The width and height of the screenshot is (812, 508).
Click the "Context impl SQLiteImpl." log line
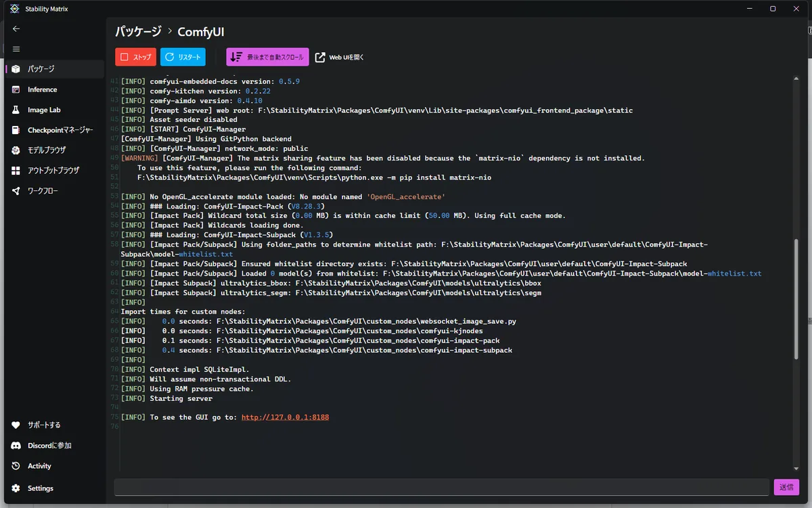coord(185,370)
